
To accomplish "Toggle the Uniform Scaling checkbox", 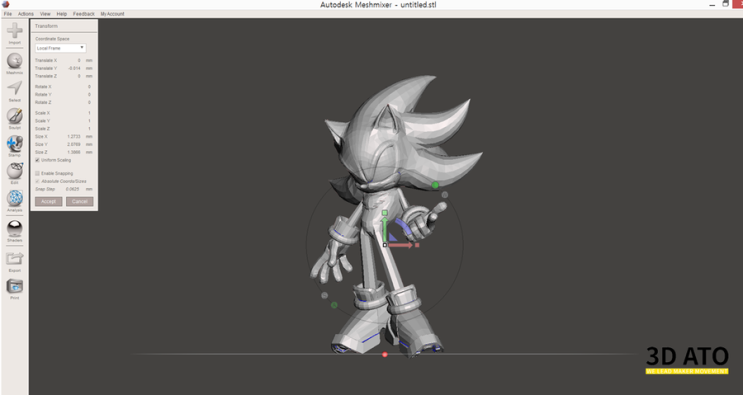I will [37, 160].
